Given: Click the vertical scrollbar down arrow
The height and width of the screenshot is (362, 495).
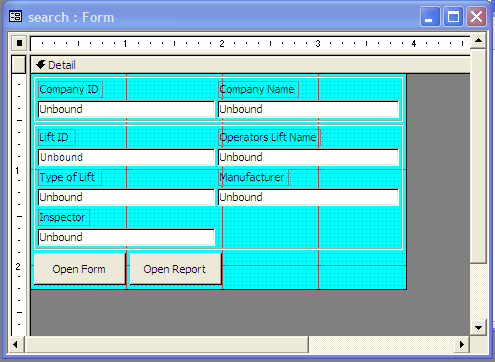Looking at the screenshot, I should point(478,328).
